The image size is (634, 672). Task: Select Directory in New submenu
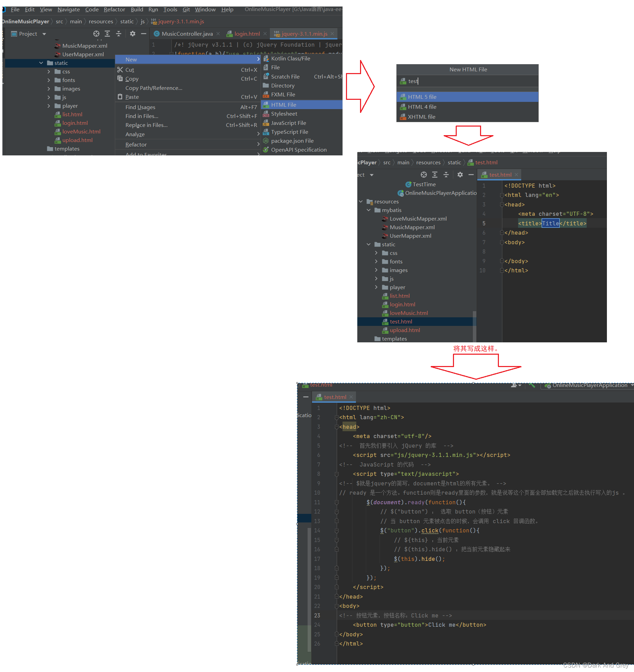click(302, 85)
